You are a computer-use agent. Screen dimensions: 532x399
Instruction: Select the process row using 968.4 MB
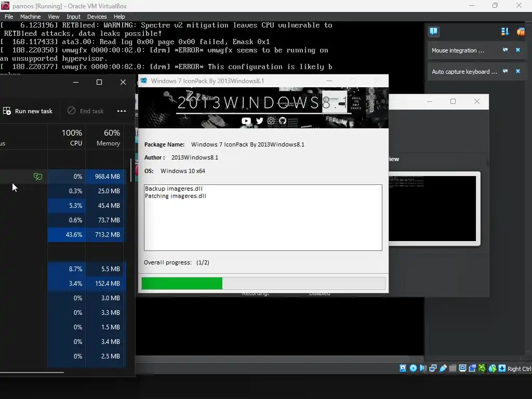(63, 177)
